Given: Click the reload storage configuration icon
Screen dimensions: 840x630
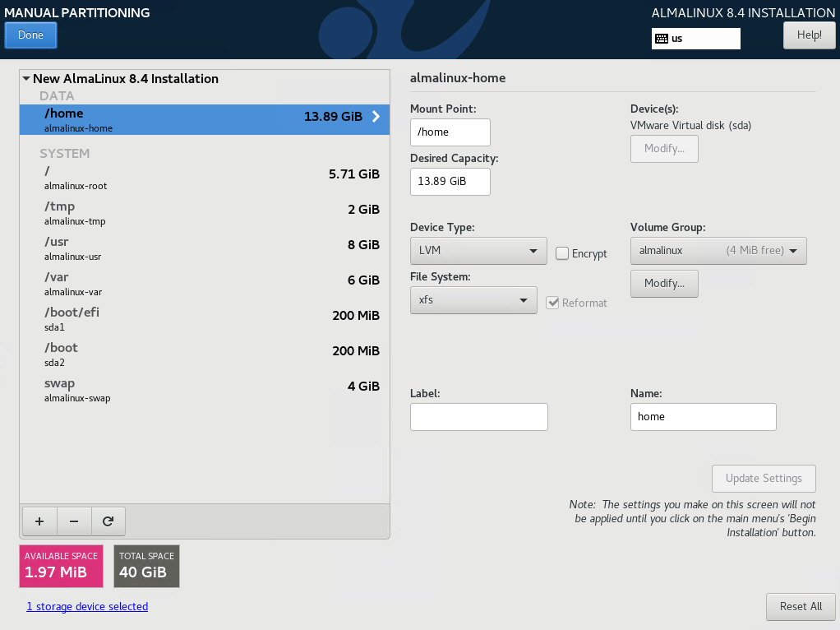Looking at the screenshot, I should point(108,521).
